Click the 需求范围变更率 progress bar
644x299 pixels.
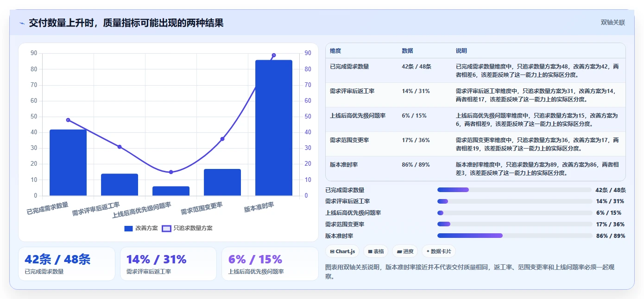[x=515, y=224]
